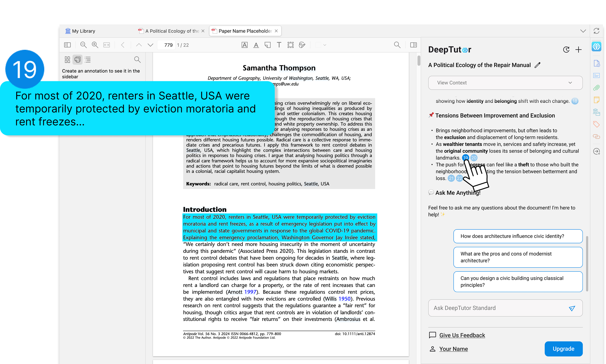This screenshot has width=606, height=364.
Task: Open the tab list dropdown chevron
Action: (x=583, y=31)
